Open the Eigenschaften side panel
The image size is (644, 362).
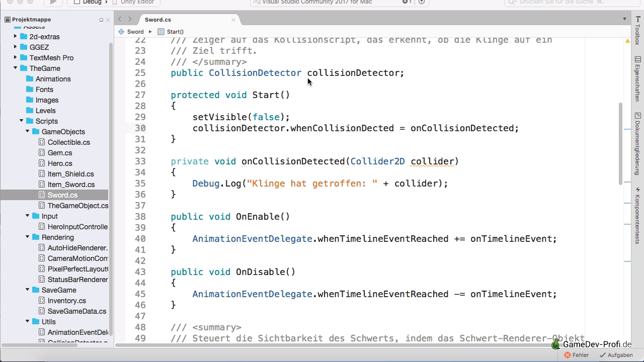637,79
